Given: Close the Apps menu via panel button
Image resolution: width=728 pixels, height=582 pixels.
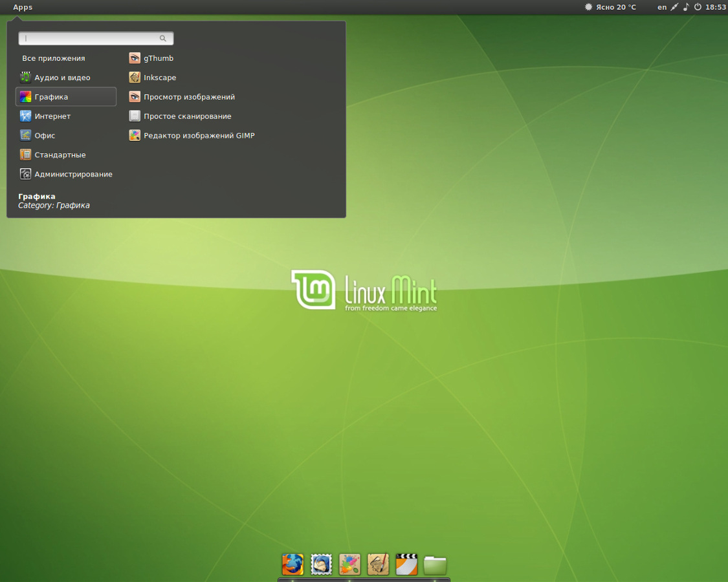Looking at the screenshot, I should pos(22,7).
